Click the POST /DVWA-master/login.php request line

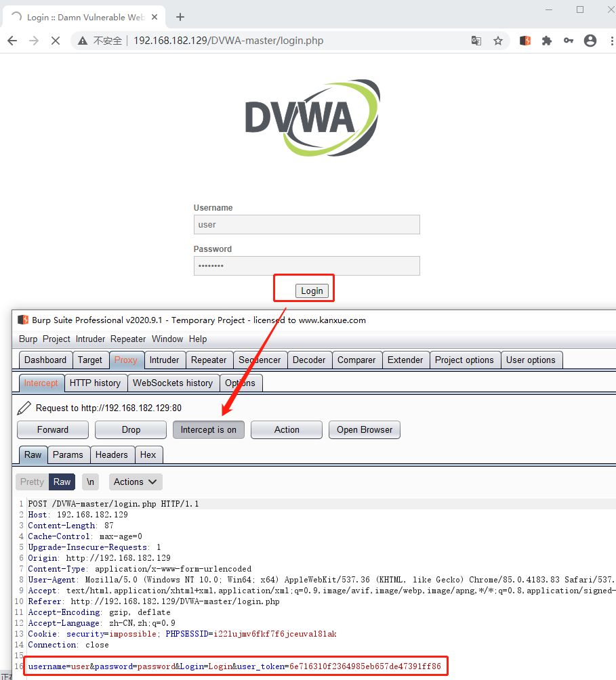(114, 504)
